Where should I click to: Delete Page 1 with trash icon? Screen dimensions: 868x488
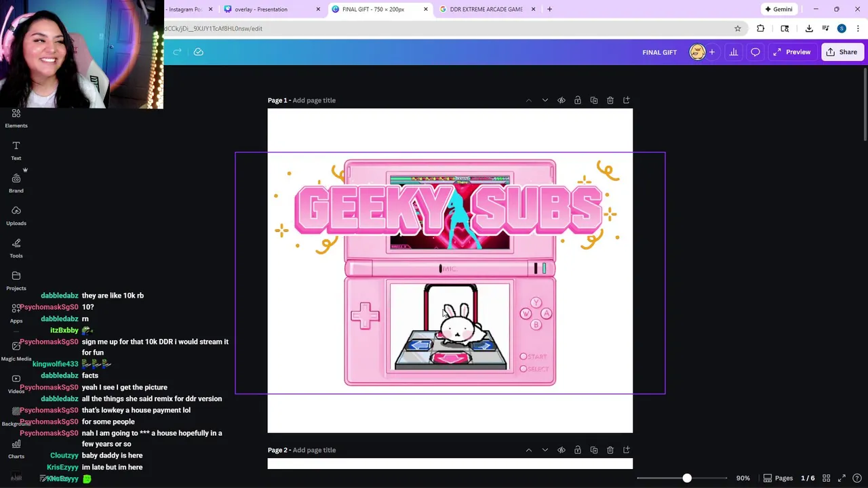(x=610, y=100)
